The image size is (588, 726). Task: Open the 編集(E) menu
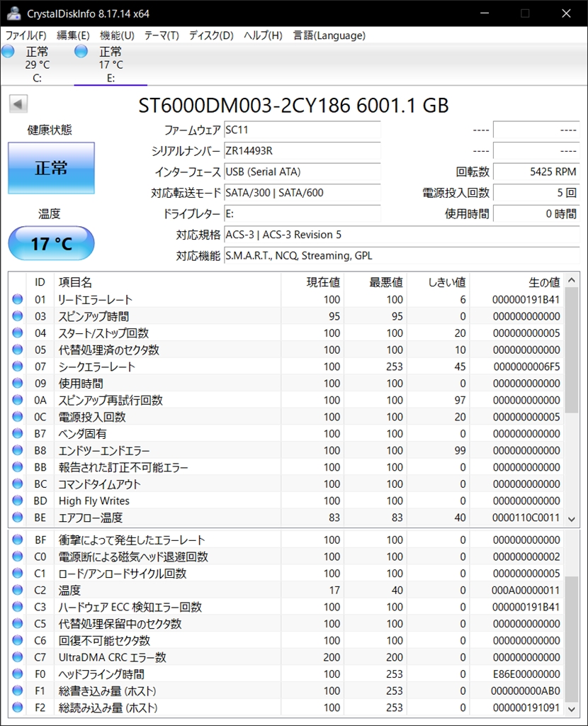coord(73,35)
